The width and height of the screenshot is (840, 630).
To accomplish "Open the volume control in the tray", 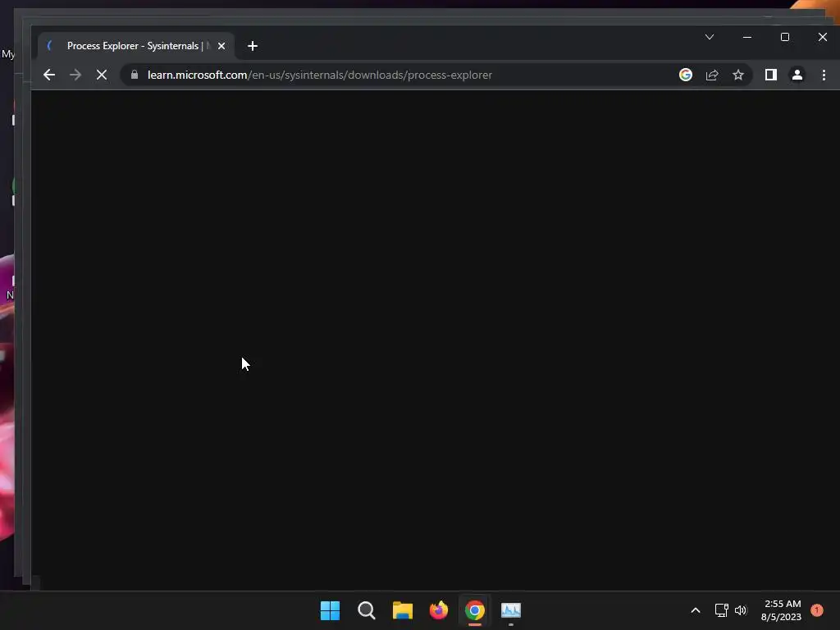I will tap(741, 610).
